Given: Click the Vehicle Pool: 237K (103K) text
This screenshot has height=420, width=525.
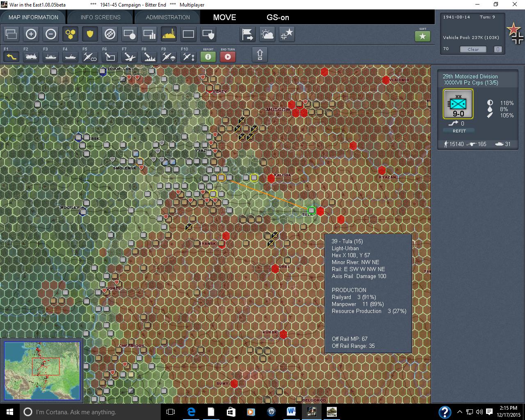Looking at the screenshot, I should point(471,37).
